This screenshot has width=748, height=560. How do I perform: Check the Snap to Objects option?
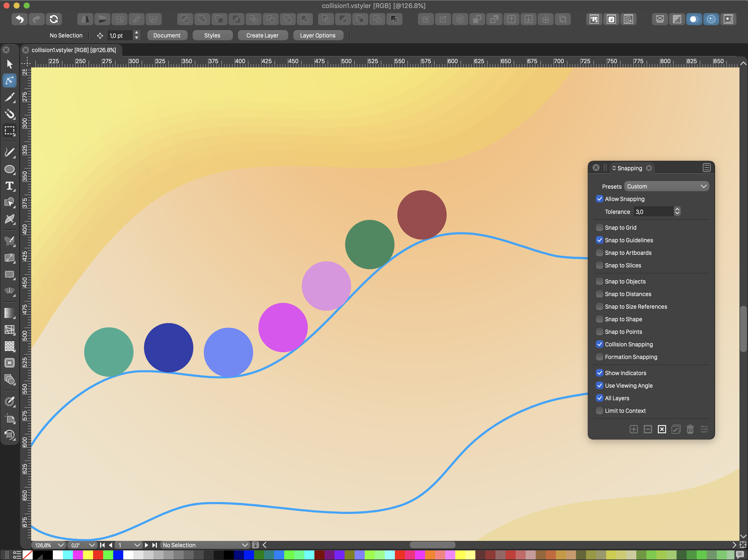click(x=600, y=281)
